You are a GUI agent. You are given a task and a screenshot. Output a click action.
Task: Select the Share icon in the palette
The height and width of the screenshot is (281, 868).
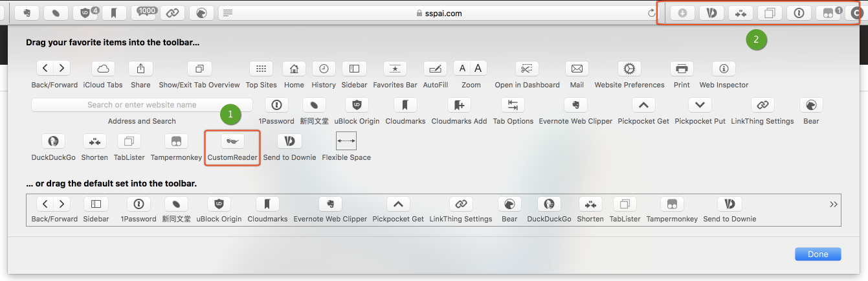pos(140,69)
